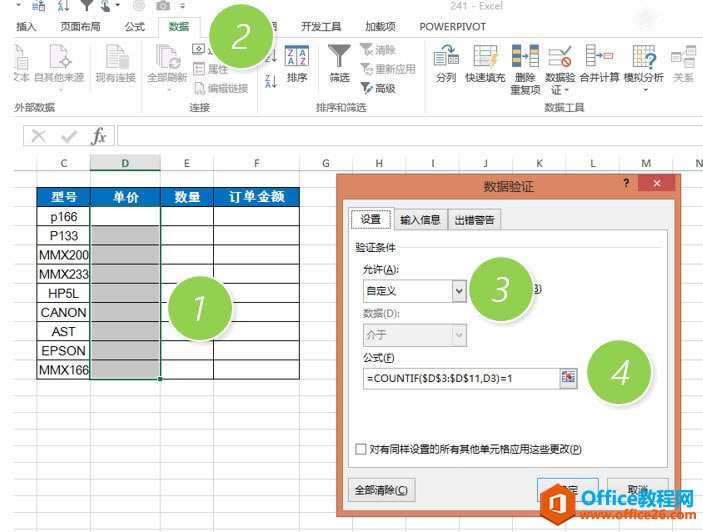
Task: Click the formula bar cancel X
Action: coord(39,136)
